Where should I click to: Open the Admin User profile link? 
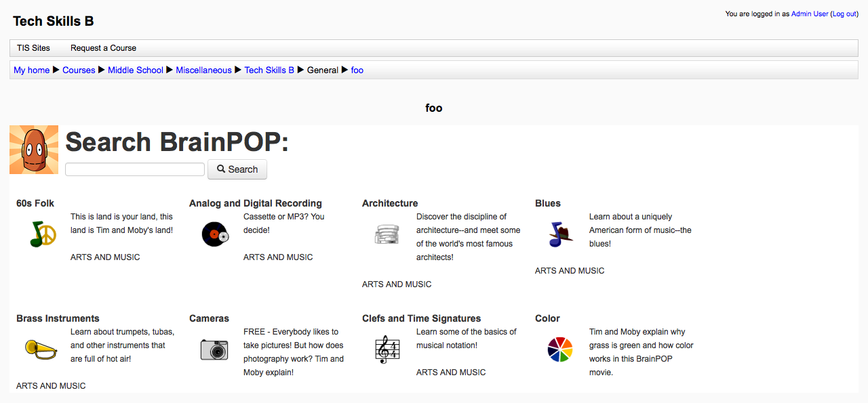click(810, 14)
